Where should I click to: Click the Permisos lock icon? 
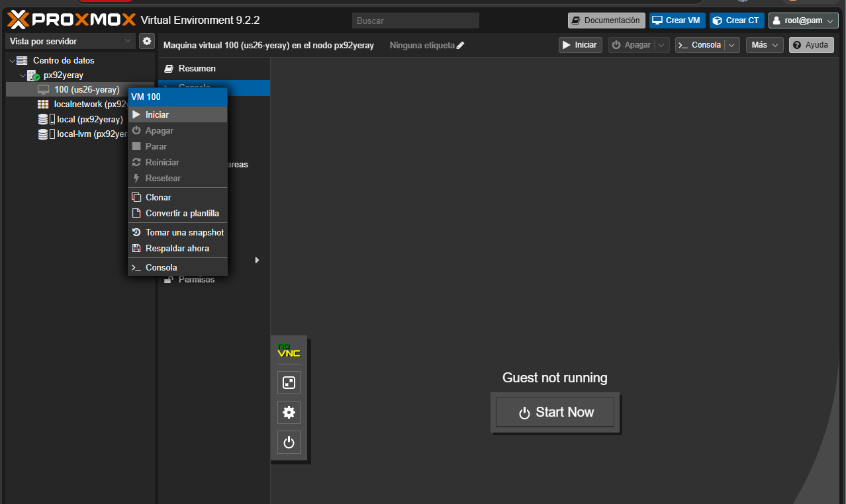pos(169,280)
